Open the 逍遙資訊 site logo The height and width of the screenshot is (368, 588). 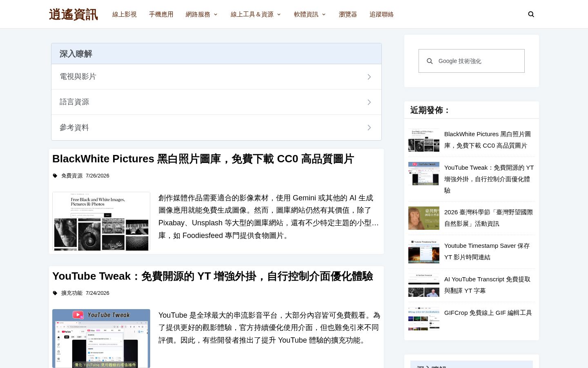(x=73, y=14)
